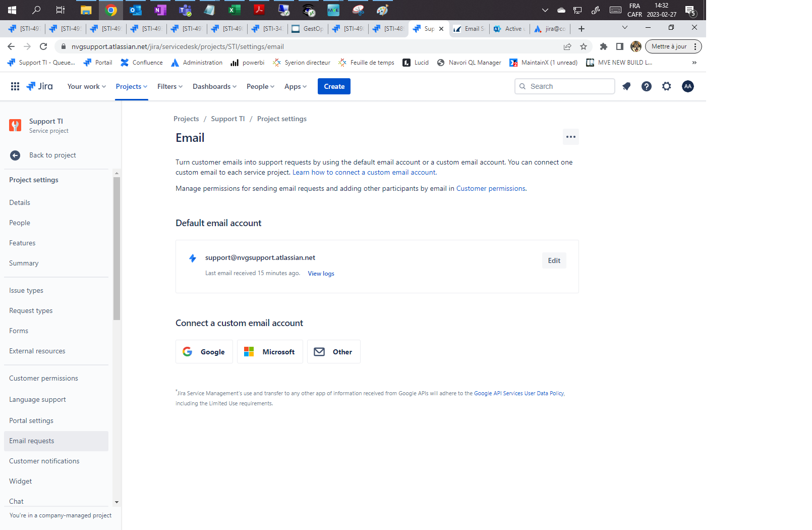Image resolution: width=812 pixels, height=530 pixels.
Task: Open the Dashboards dropdown
Action: (x=214, y=86)
